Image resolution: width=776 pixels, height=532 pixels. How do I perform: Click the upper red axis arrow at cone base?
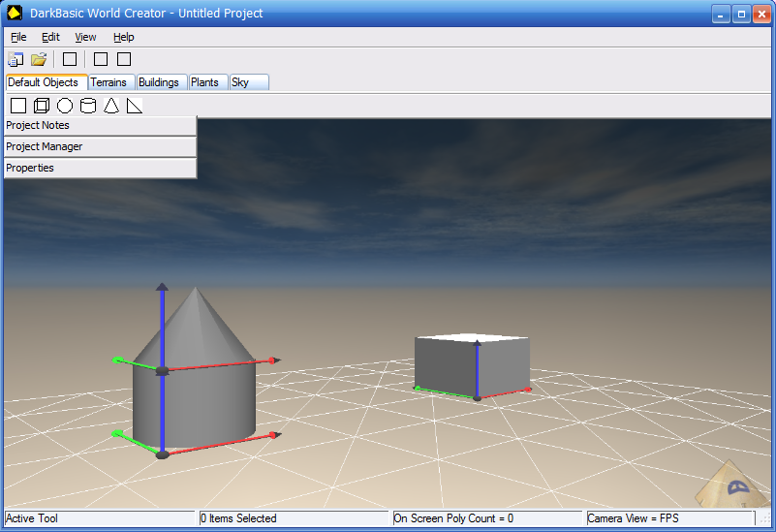tap(223, 364)
